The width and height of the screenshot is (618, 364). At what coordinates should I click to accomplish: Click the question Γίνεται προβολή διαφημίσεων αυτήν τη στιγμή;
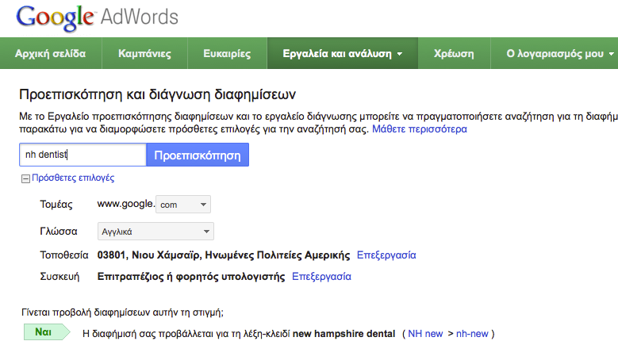click(x=122, y=312)
